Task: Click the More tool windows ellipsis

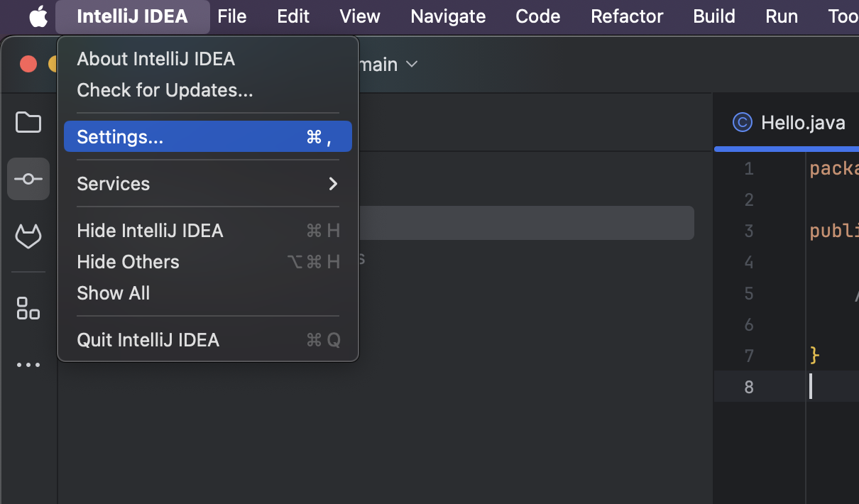Action: 28,365
